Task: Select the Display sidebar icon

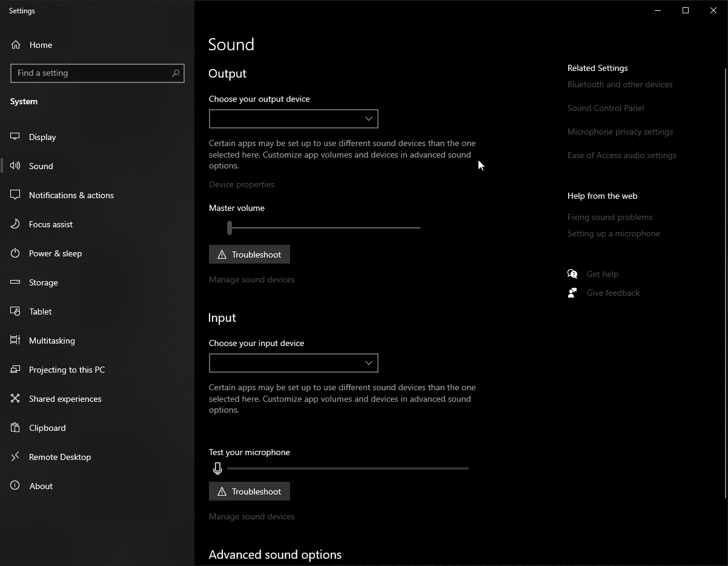Action: point(15,136)
